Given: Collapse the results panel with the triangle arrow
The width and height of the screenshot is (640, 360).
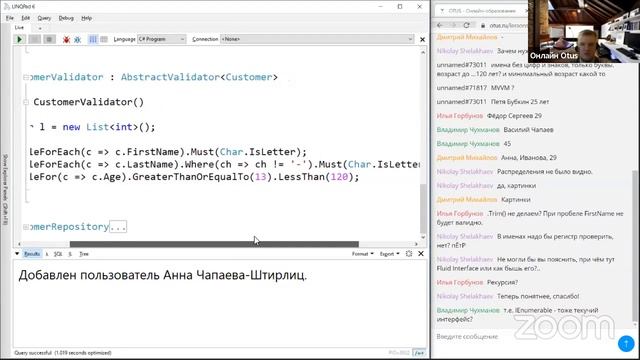Looking at the screenshot, I should click(17, 254).
